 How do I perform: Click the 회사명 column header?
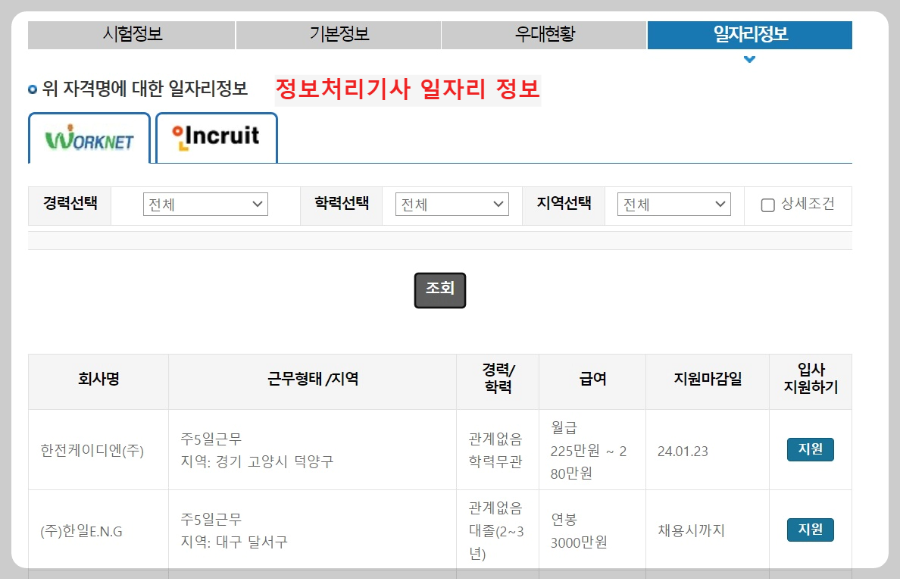click(96, 381)
